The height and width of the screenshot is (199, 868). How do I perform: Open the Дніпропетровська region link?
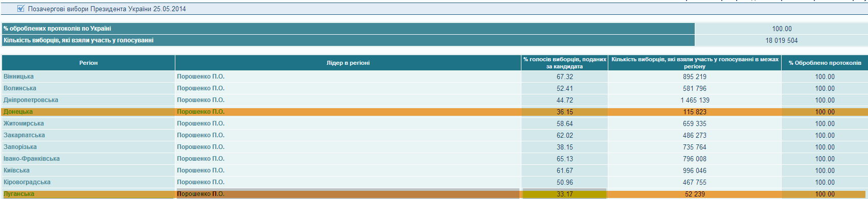[31, 100]
